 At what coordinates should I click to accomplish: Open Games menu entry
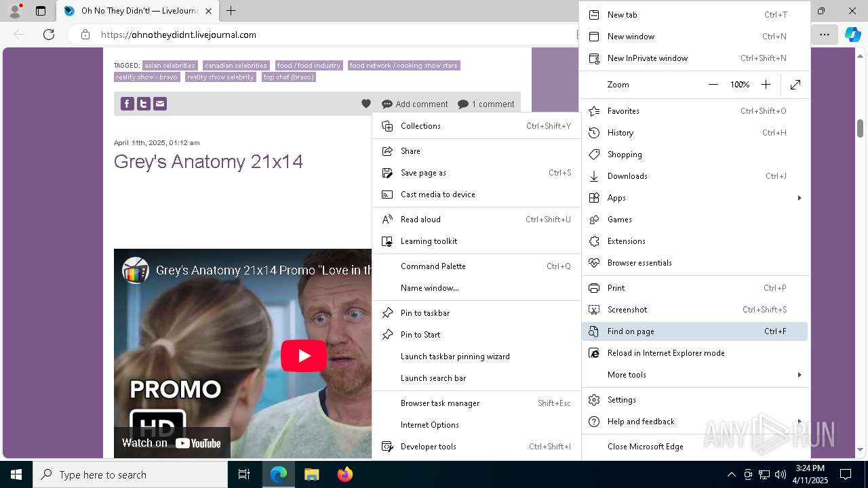coord(694,220)
